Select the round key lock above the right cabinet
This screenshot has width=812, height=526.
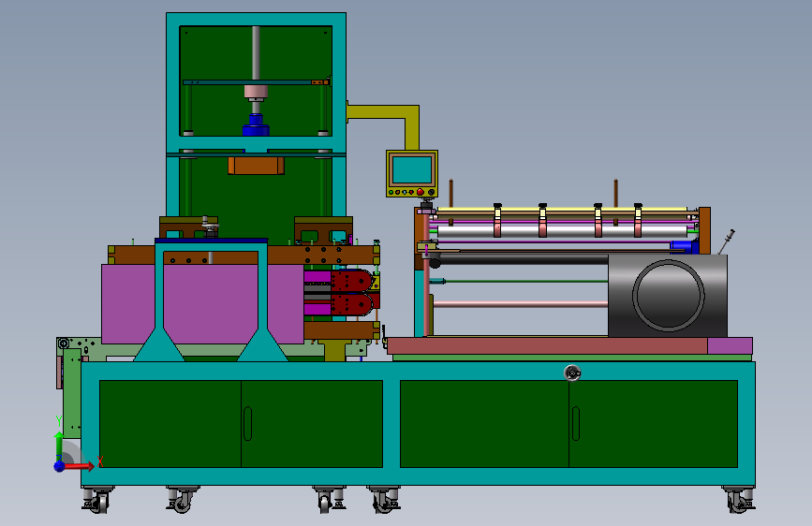point(571,373)
